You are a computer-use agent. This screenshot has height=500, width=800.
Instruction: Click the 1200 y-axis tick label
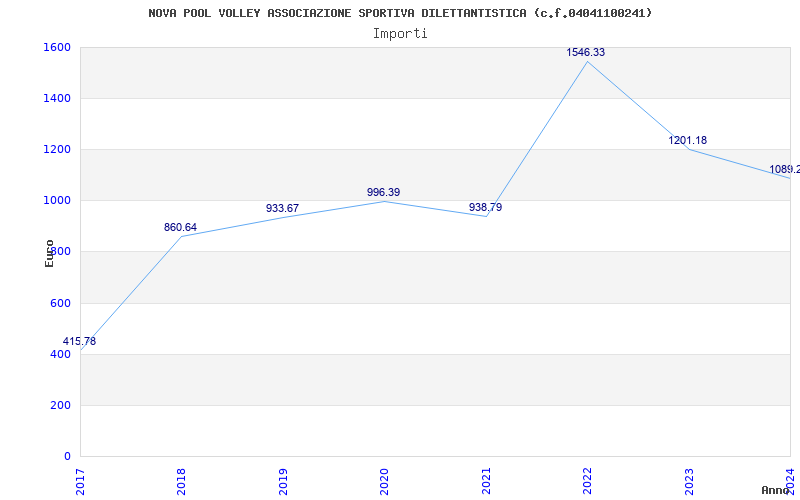(x=57, y=149)
